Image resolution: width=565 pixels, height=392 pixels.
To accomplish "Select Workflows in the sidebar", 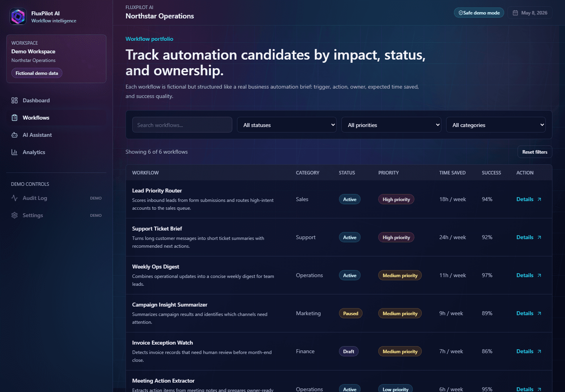I will [x=56, y=118].
